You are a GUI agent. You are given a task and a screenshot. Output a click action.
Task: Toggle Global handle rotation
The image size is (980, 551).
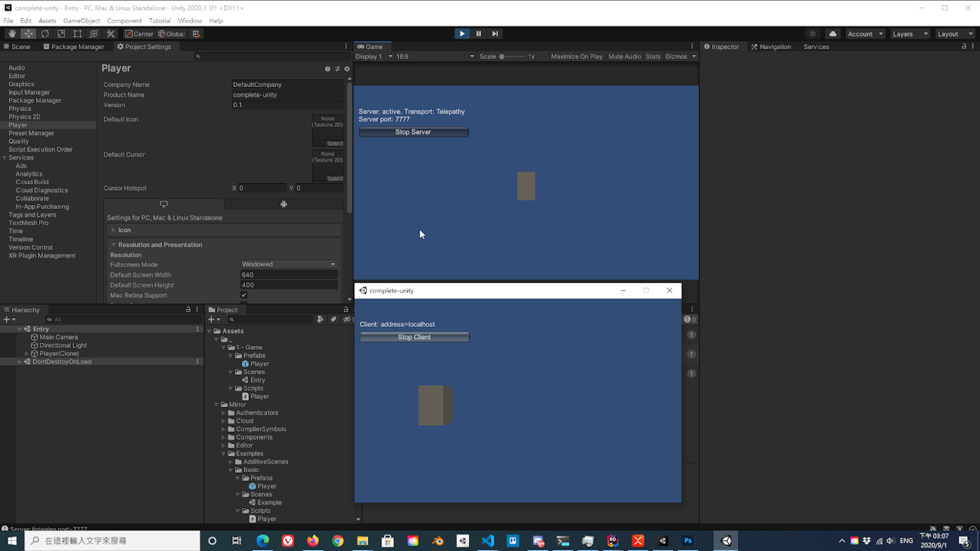(x=171, y=34)
